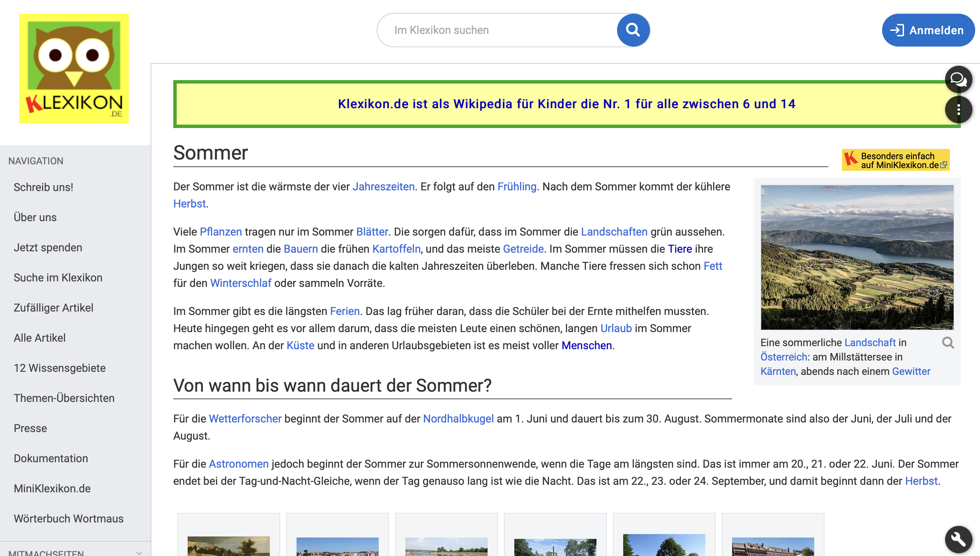Image resolution: width=980 pixels, height=556 pixels.
Task: Follow the Küste link
Action: (300, 345)
